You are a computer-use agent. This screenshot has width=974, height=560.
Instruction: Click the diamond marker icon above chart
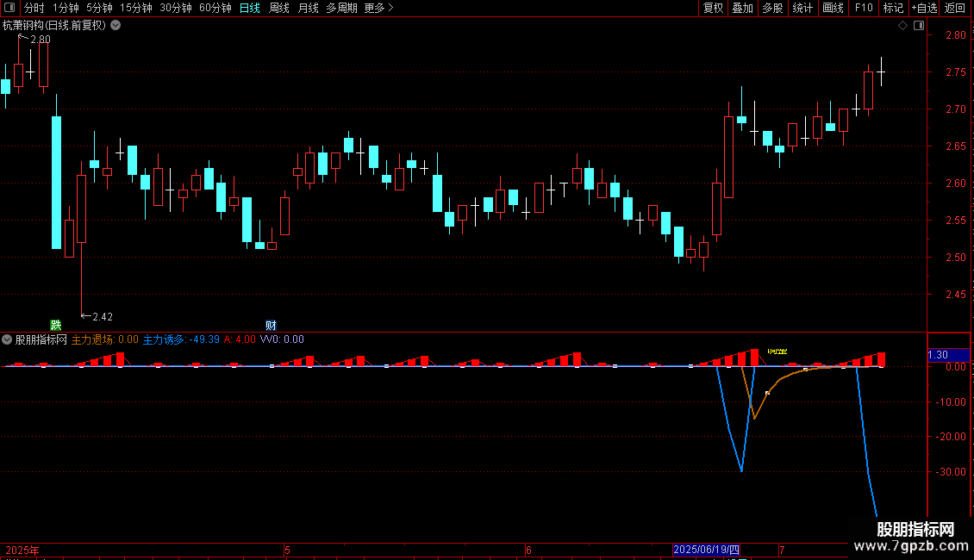[x=902, y=26]
